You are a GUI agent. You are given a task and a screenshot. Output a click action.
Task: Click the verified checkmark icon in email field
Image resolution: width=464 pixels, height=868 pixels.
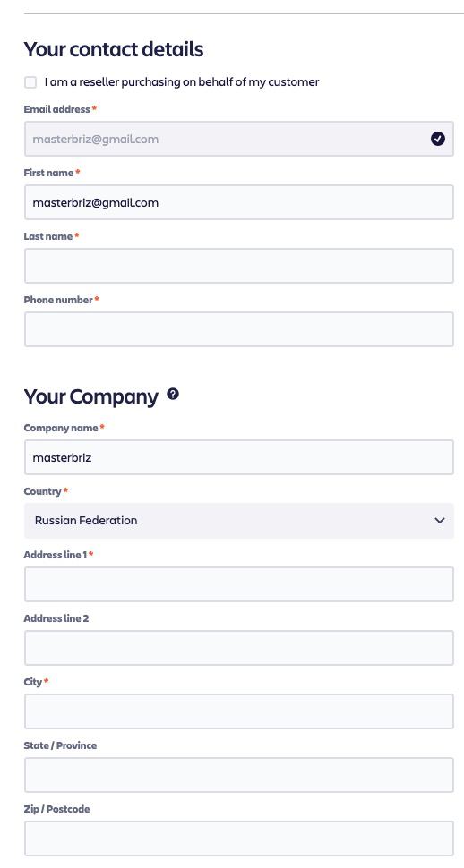coord(437,139)
